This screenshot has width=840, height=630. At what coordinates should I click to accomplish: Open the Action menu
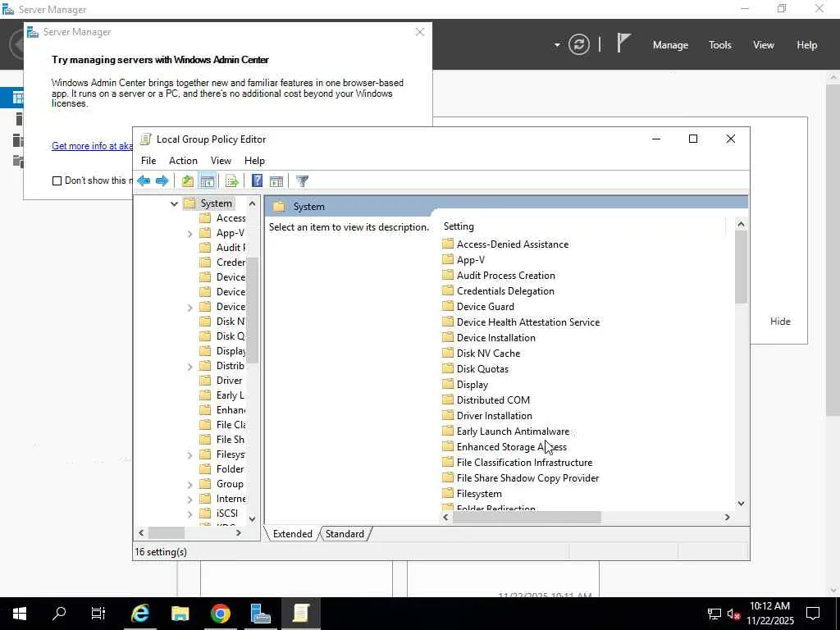(x=183, y=161)
